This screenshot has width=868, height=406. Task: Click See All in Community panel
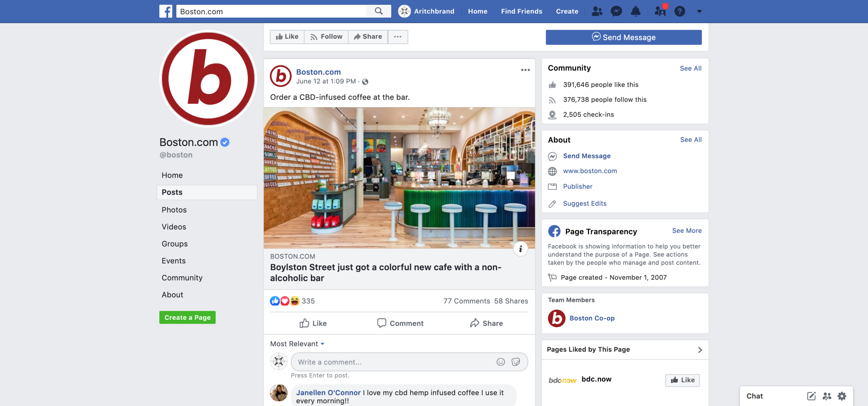click(x=691, y=68)
